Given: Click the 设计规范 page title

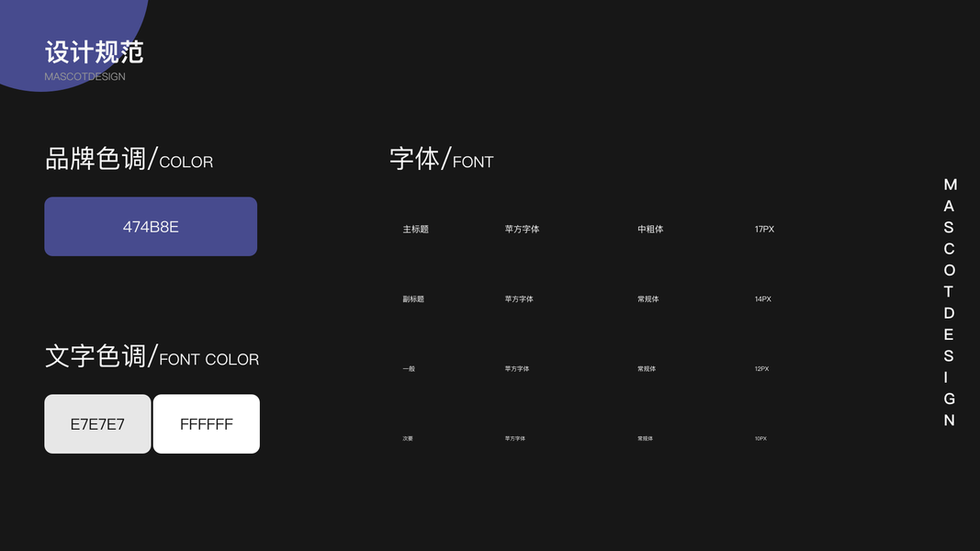Looking at the screenshot, I should (95, 52).
